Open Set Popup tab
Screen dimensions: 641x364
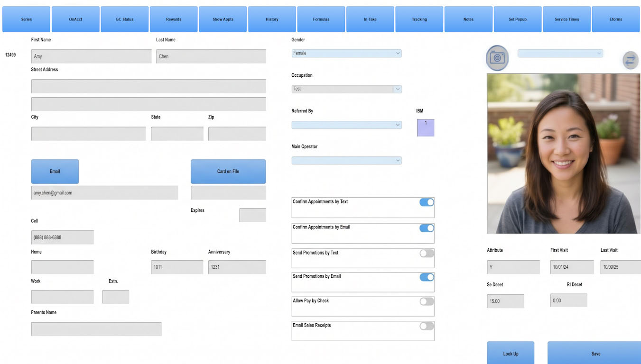(518, 19)
